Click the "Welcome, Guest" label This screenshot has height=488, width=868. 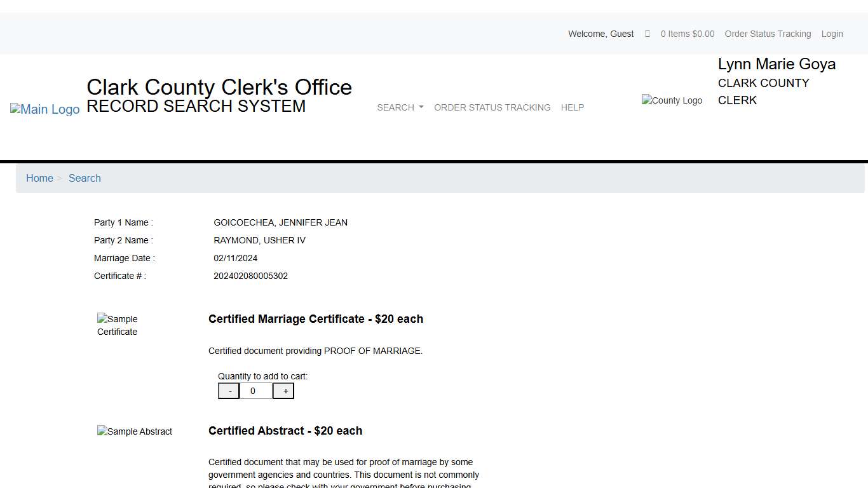(600, 34)
